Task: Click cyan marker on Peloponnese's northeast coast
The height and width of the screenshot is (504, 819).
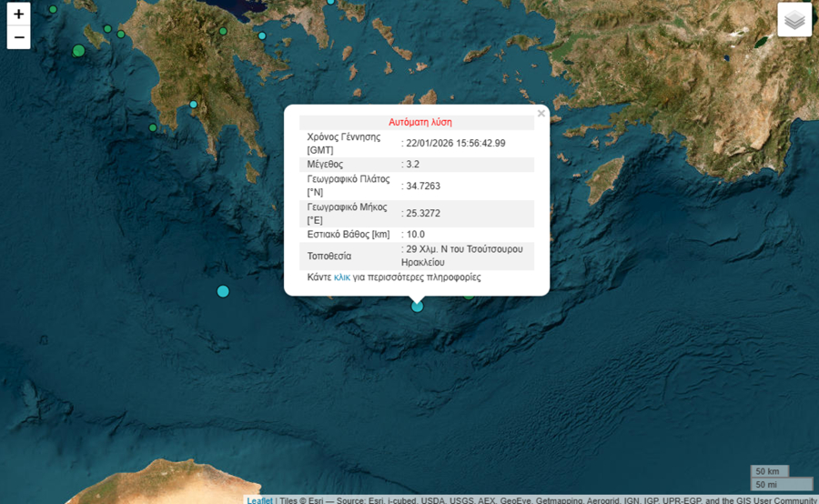Action: tap(262, 36)
